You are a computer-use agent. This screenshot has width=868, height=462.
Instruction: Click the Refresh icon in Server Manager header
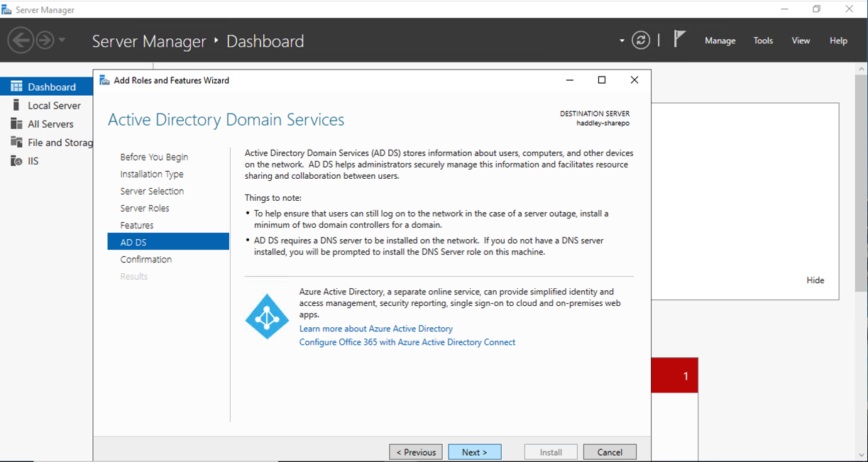tap(641, 40)
